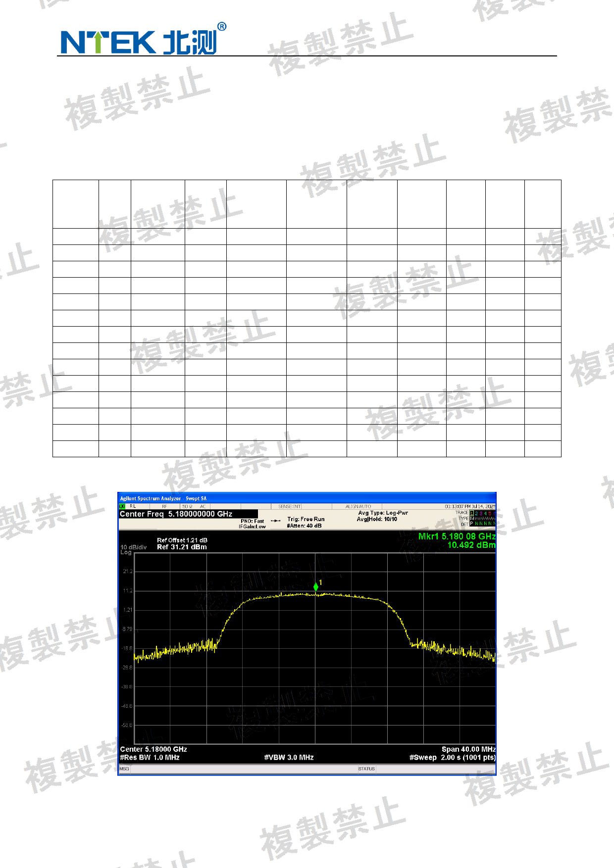Click the 'Ref Offset 1.21 dB' label
The height and width of the screenshot is (868, 614).
[182, 540]
